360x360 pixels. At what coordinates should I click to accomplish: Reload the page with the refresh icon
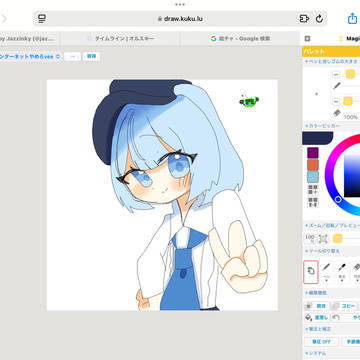click(319, 19)
